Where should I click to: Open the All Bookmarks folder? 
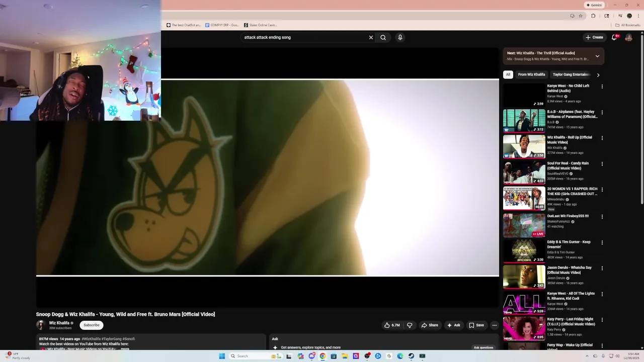coord(628,25)
